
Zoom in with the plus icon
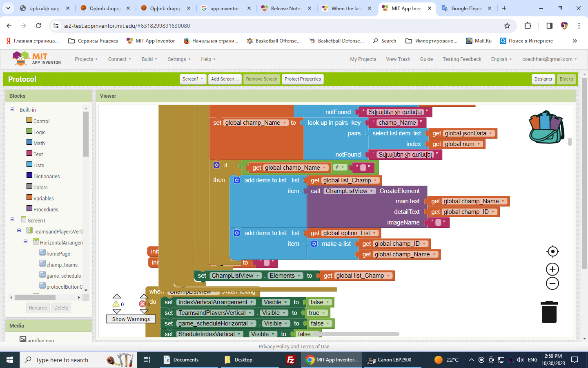click(x=552, y=269)
